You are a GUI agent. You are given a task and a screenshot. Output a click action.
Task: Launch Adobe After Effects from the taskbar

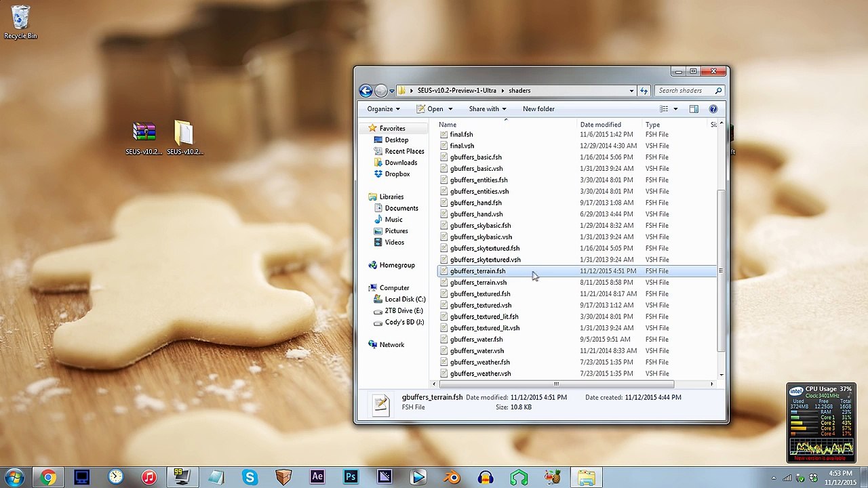click(x=317, y=478)
